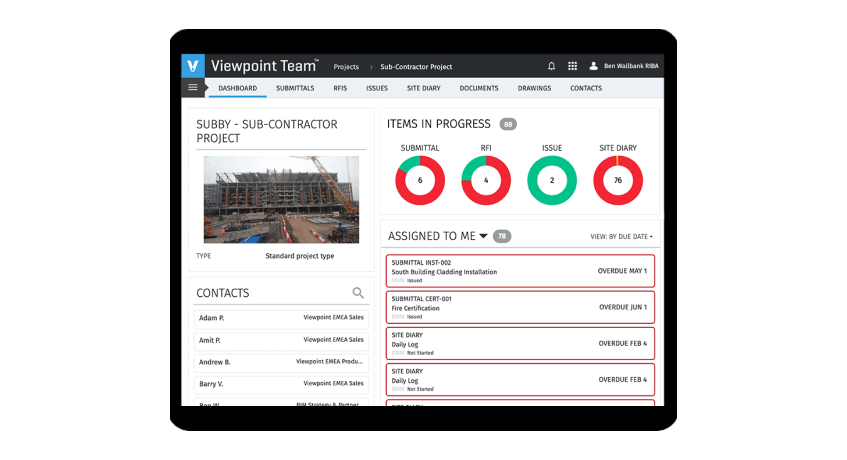The image size is (847, 460).
Task: Select contact Andrew B.
Action: pyautogui.click(x=281, y=362)
